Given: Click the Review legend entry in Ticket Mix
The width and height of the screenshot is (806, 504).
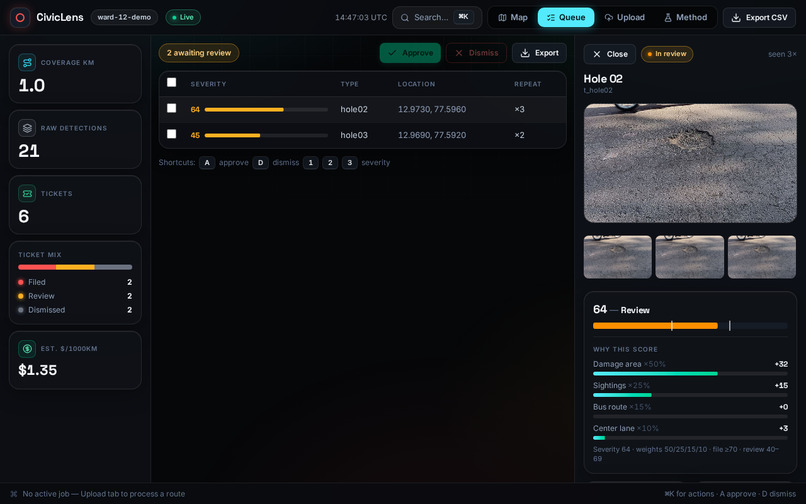Looking at the screenshot, I should (x=75, y=296).
